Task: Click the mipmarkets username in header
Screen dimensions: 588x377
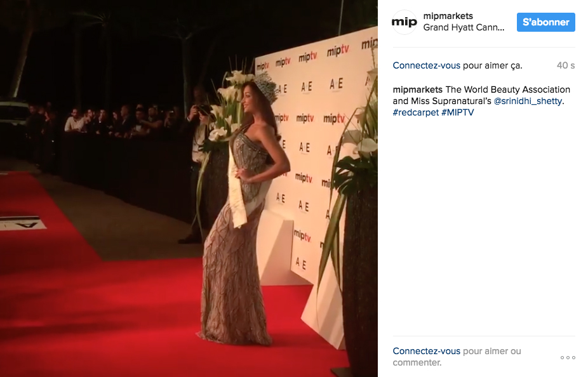Action: click(448, 16)
